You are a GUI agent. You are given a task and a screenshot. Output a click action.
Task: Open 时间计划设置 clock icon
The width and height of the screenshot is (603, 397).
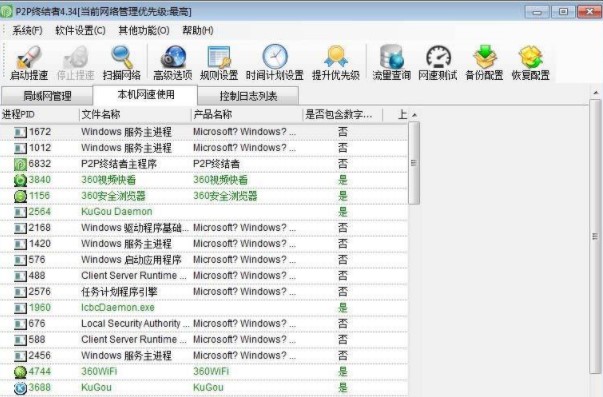pyautogui.click(x=275, y=57)
